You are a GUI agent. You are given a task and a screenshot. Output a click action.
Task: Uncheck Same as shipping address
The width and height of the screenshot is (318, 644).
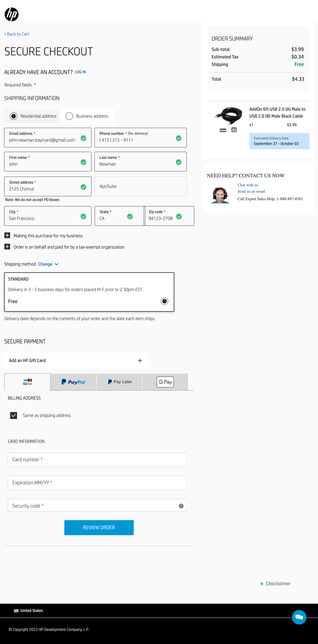[13, 415]
